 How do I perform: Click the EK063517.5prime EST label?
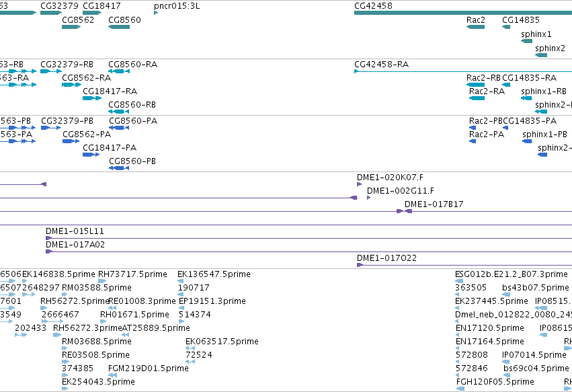click(x=222, y=342)
